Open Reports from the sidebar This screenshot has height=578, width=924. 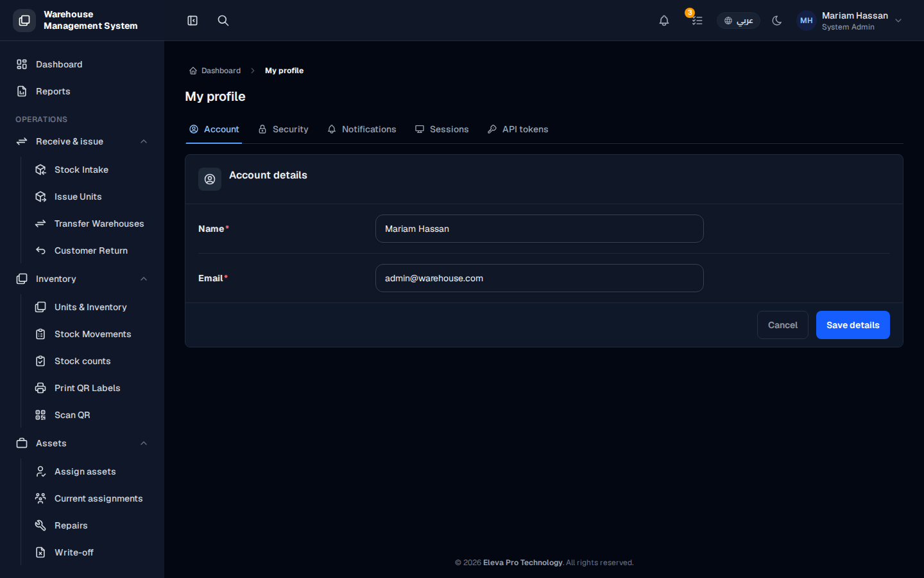click(82, 91)
